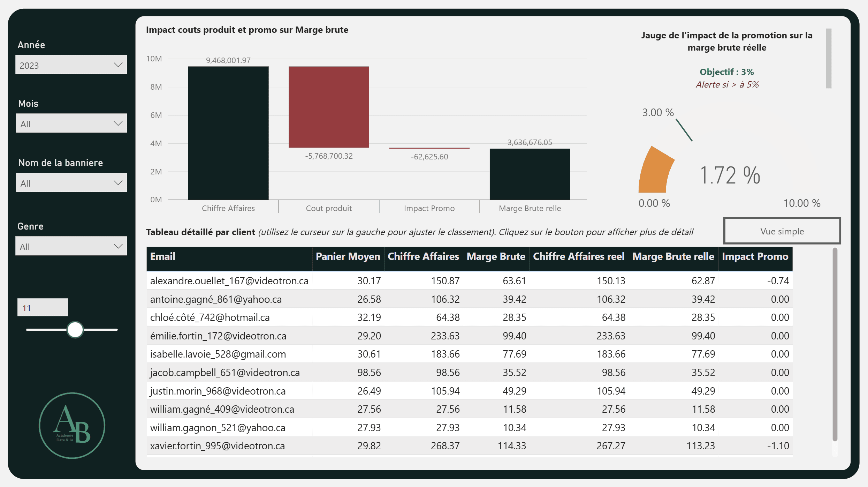Sort by Email column header
This screenshot has width=868, height=487.
163,257
